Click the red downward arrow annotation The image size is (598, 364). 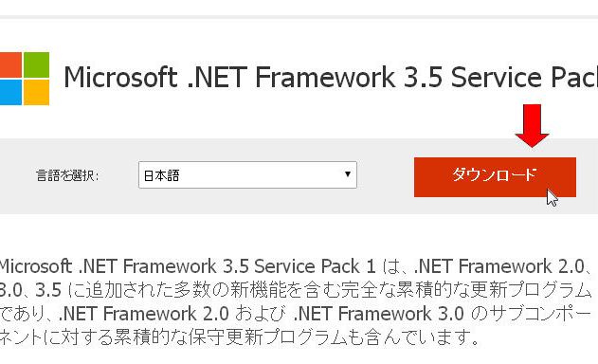click(x=532, y=126)
